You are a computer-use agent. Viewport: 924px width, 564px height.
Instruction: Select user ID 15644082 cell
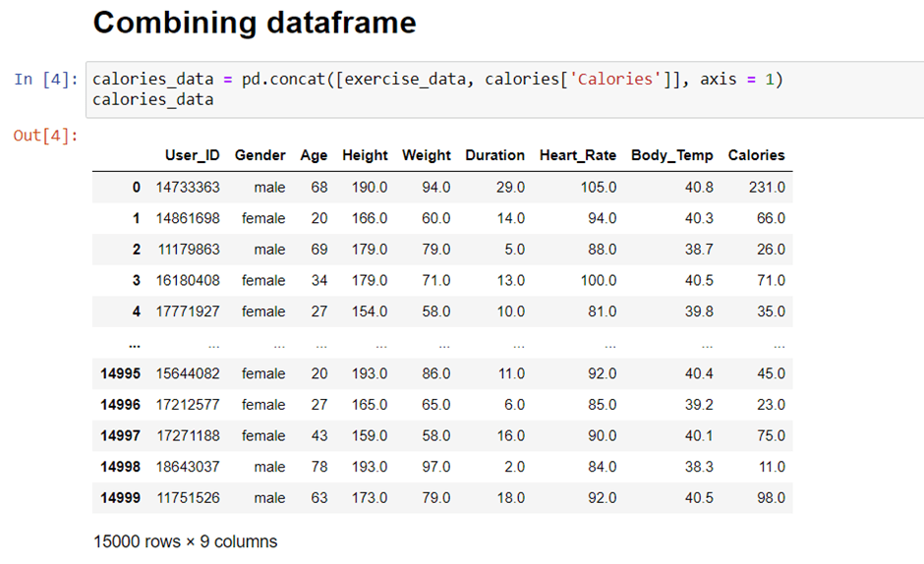pos(188,373)
